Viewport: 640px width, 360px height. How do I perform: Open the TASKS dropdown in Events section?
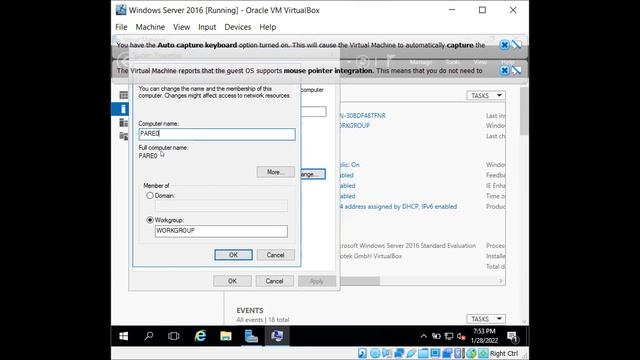pyautogui.click(x=486, y=319)
